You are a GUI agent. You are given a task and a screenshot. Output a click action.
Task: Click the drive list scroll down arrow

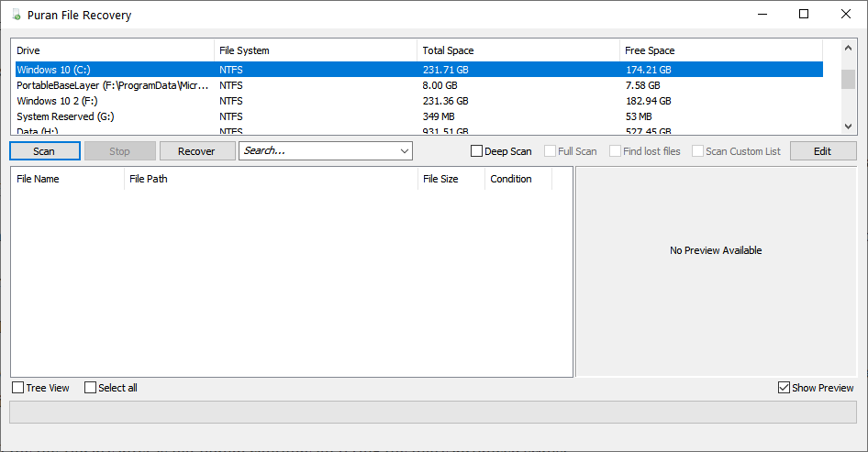[x=848, y=127]
